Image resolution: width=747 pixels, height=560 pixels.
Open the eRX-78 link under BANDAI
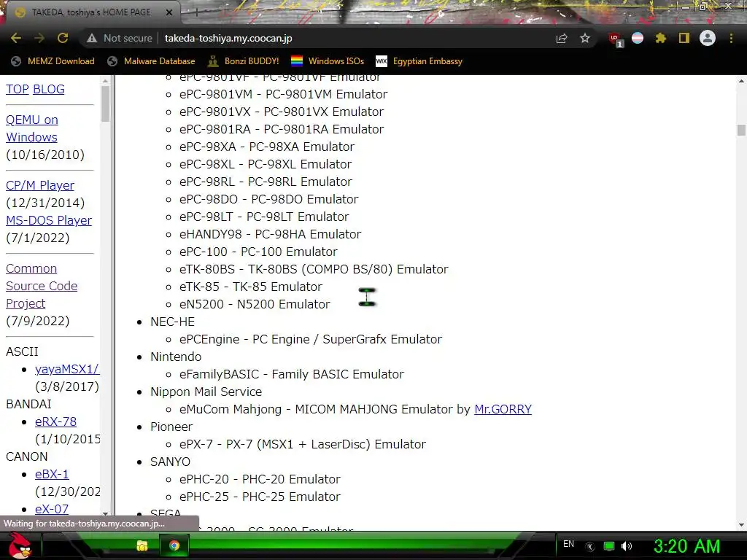[55, 421]
